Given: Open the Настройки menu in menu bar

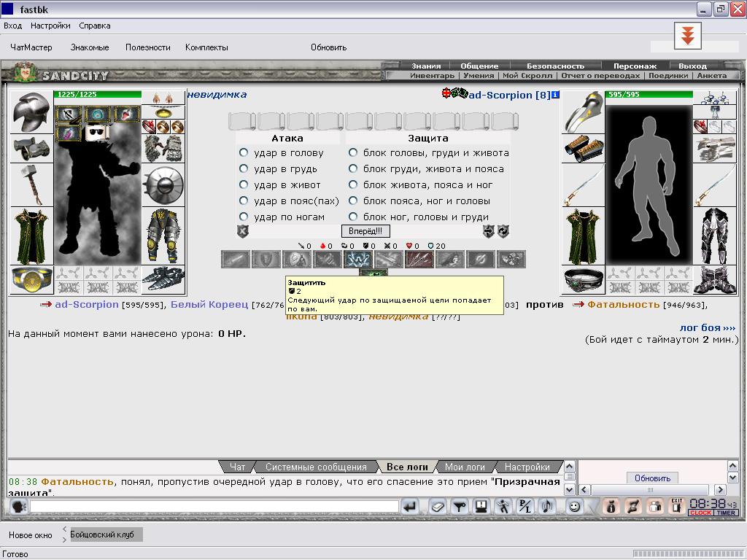Looking at the screenshot, I should 50,26.
